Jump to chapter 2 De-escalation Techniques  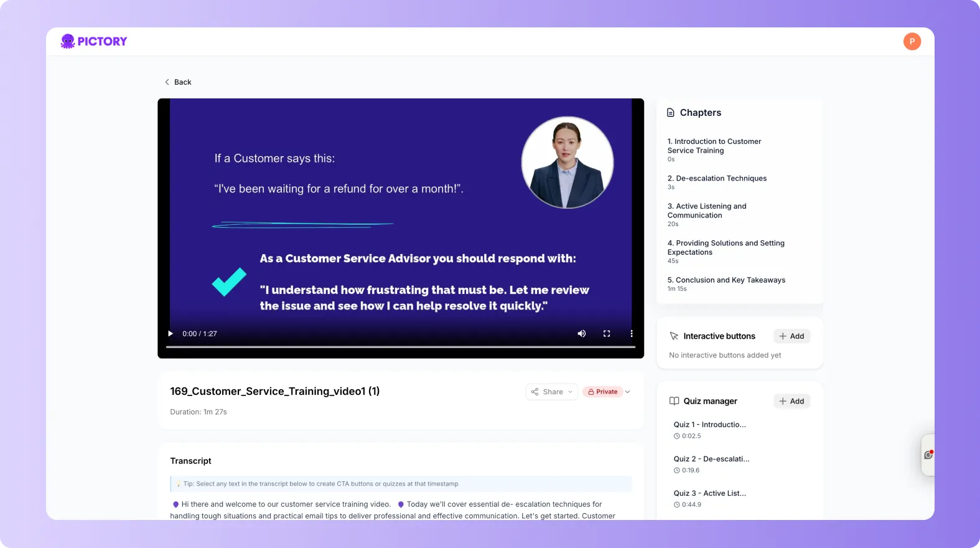(717, 182)
